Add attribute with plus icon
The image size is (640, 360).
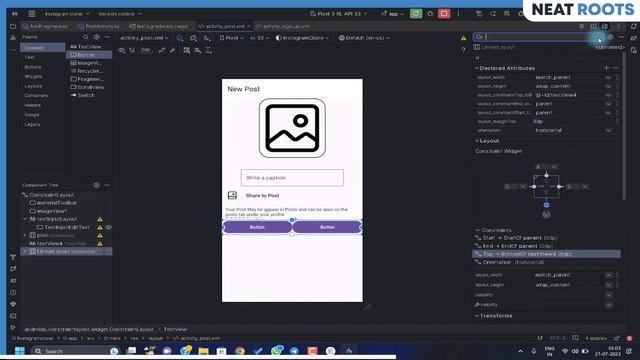(607, 68)
